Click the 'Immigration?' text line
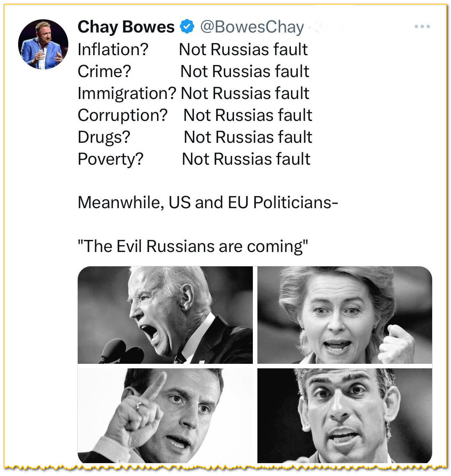The image size is (451, 476). tap(127, 93)
